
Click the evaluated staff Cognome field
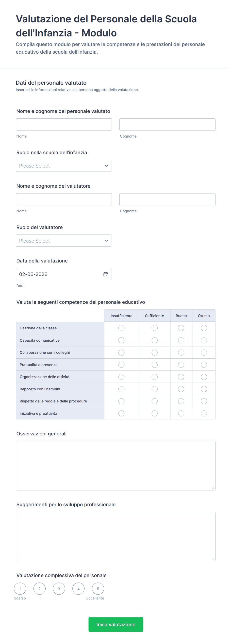click(167, 124)
